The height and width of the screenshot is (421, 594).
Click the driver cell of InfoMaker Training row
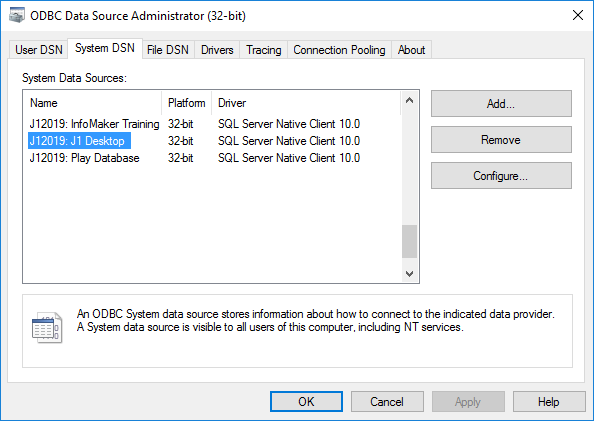tap(289, 124)
